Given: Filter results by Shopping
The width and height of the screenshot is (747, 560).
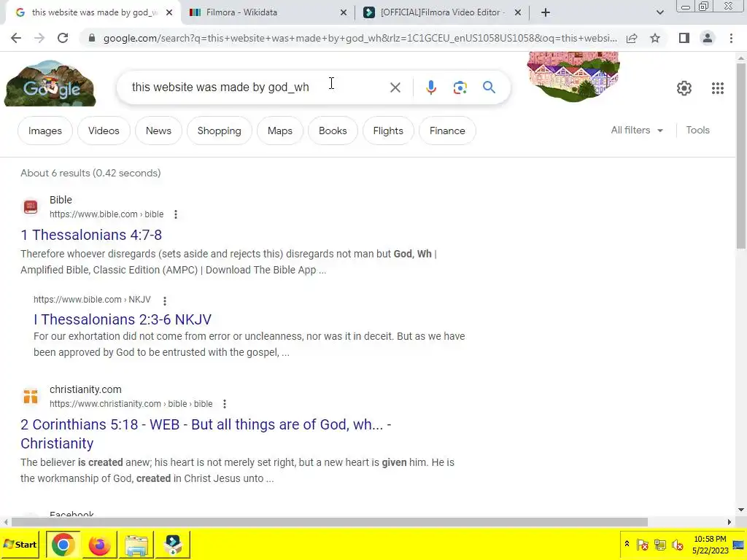Looking at the screenshot, I should pyautogui.click(x=219, y=131).
